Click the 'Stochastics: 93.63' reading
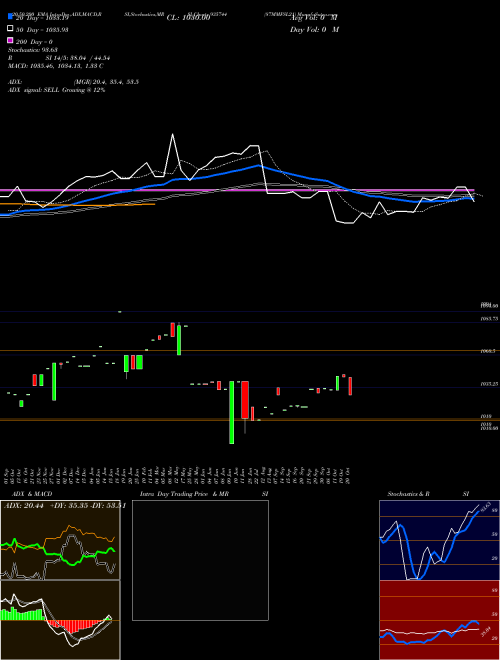The image size is (500, 660). 32,50
